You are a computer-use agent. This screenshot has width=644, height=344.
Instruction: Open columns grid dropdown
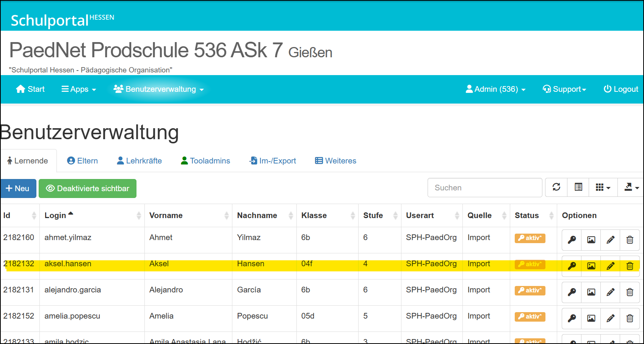point(603,187)
